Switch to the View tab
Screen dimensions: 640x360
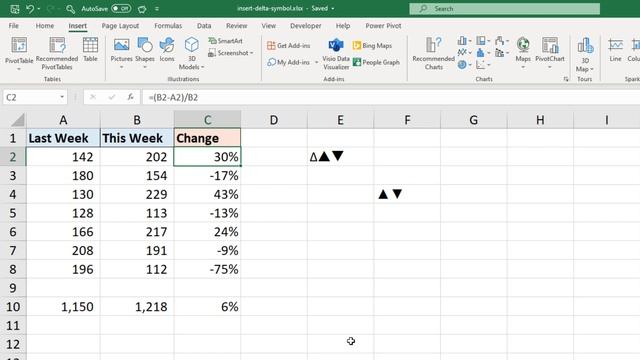tap(269, 26)
